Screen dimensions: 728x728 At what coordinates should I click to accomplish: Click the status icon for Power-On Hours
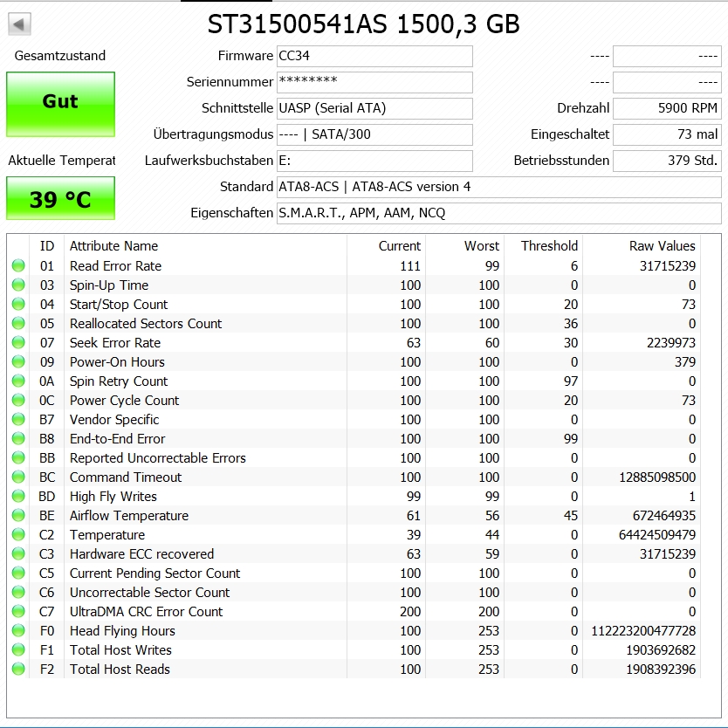18,361
